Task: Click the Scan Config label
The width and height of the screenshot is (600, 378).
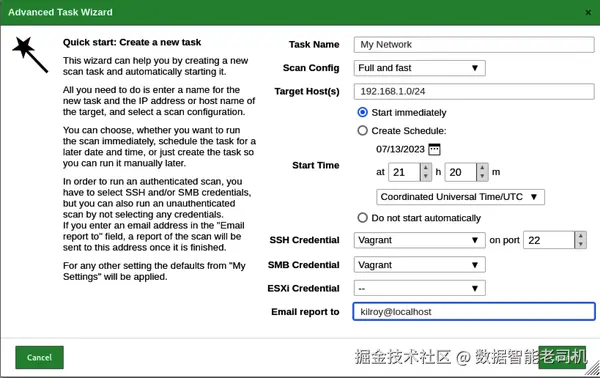Action: 311,68
